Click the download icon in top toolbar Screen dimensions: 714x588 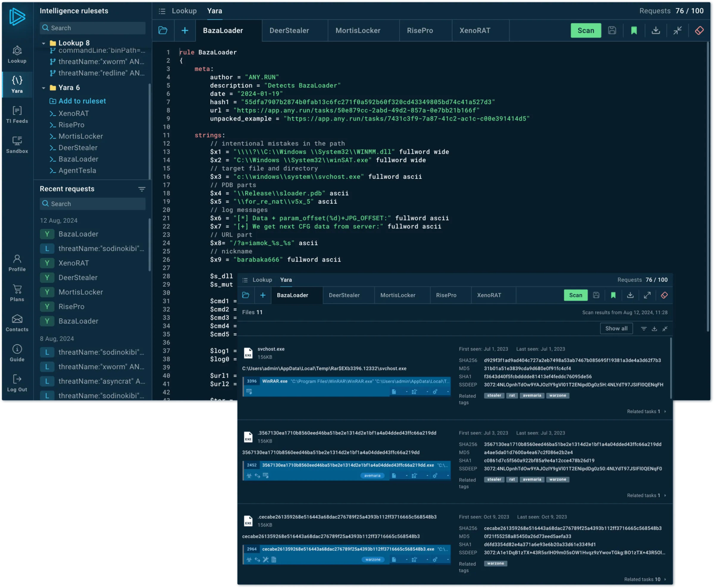[656, 30]
